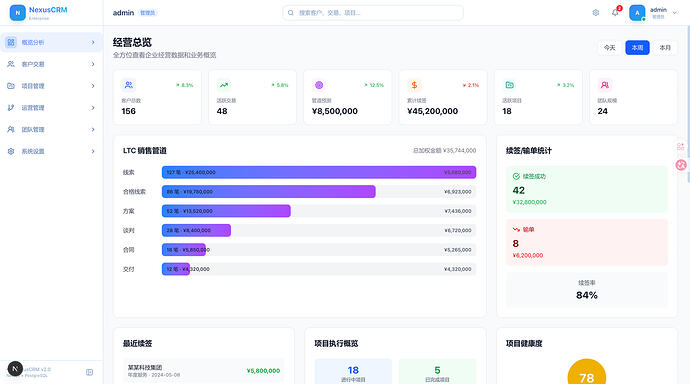This screenshot has height=384, width=690.
Task: Select the 本月 time range tab
Action: pyautogui.click(x=665, y=48)
